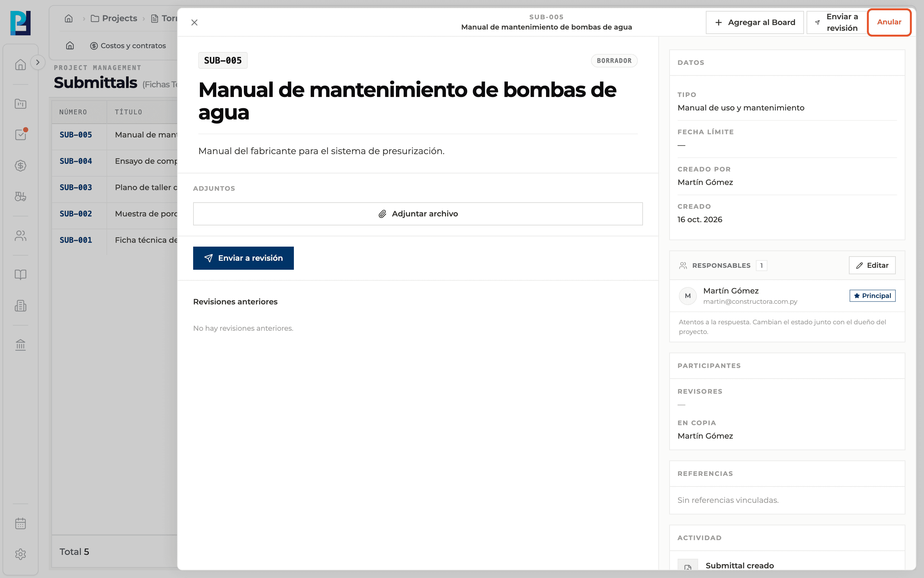Click the SUB-005 code tag in panel
The image size is (924, 578).
pos(223,60)
